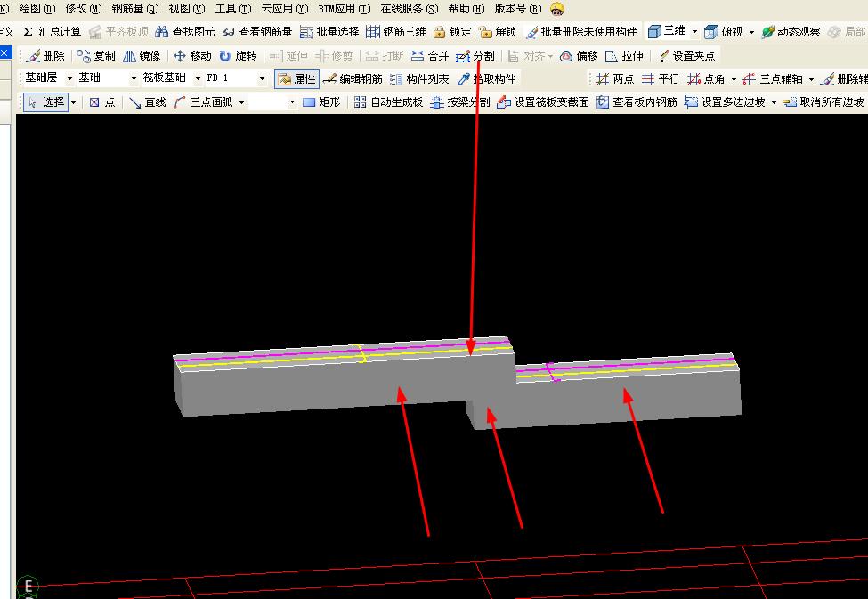Choose the 矩形 rectangle drawing tool
This screenshot has height=599, width=868.
321,102
